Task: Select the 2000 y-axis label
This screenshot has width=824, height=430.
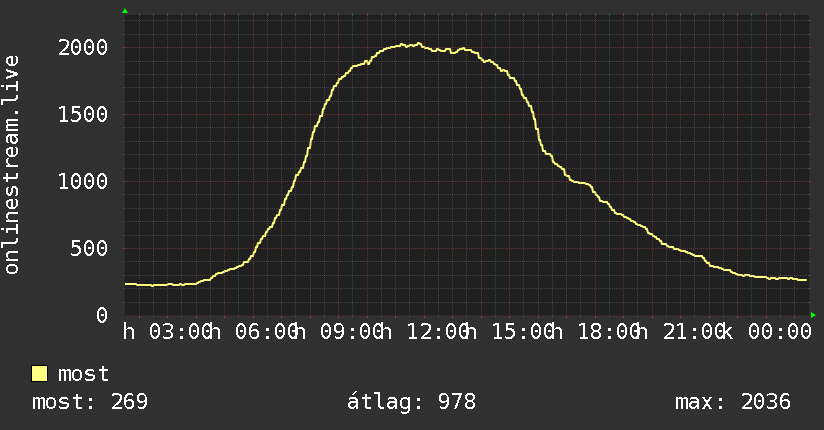Action: click(83, 48)
